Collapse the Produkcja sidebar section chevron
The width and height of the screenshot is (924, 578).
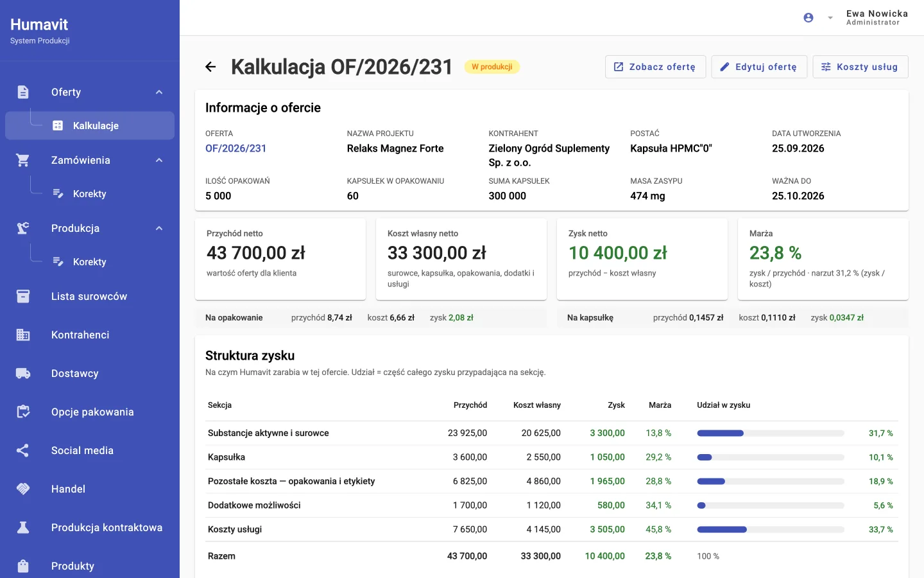click(x=159, y=228)
